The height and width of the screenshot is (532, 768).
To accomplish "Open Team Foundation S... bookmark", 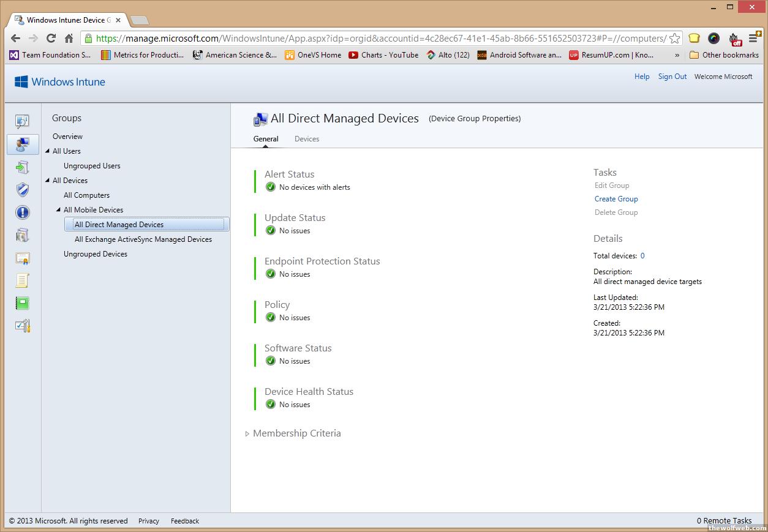I will [50, 54].
